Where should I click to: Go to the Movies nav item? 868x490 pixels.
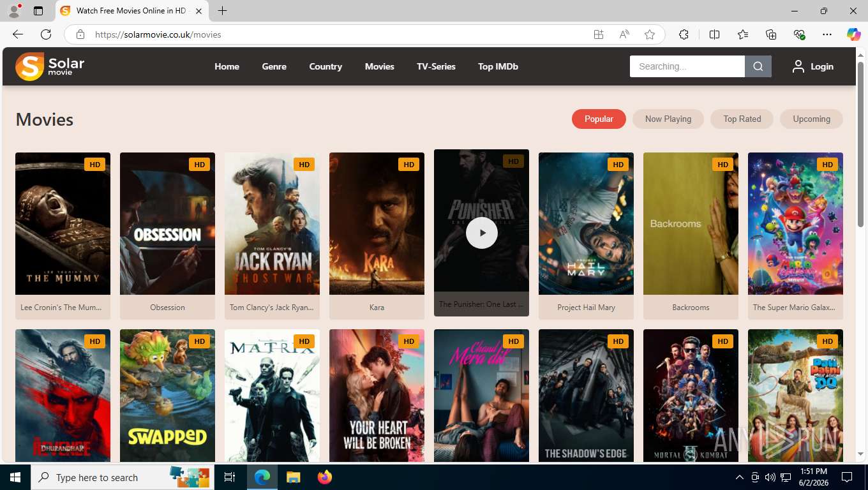[x=379, y=66]
